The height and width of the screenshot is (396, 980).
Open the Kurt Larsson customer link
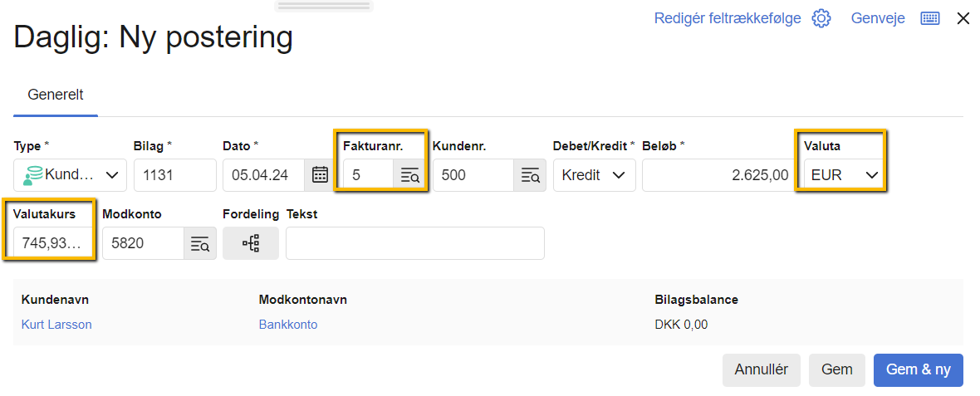(x=56, y=325)
